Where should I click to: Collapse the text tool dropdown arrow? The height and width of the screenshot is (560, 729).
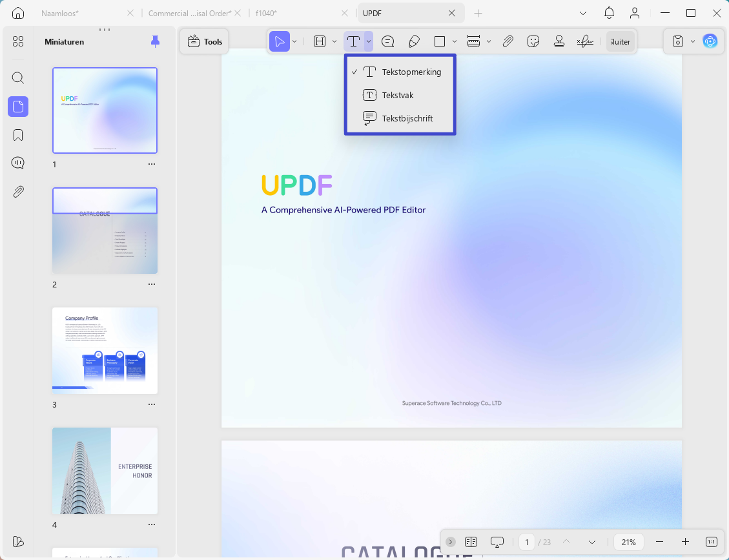coord(368,41)
